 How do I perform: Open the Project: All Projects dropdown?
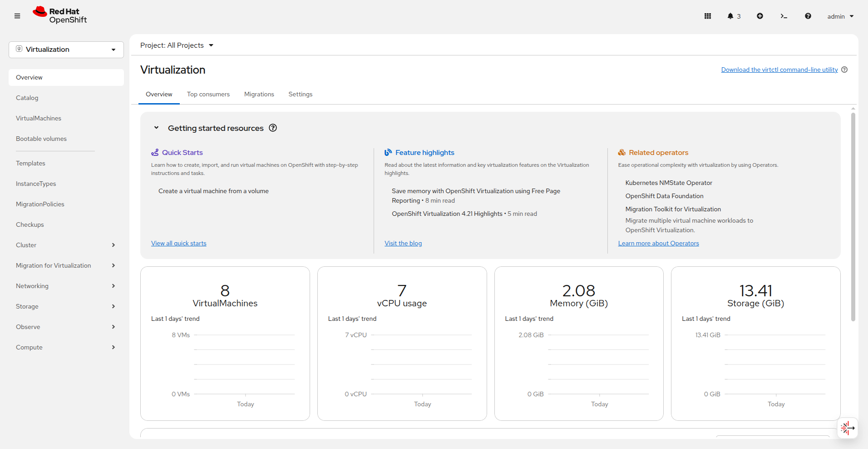click(x=177, y=45)
